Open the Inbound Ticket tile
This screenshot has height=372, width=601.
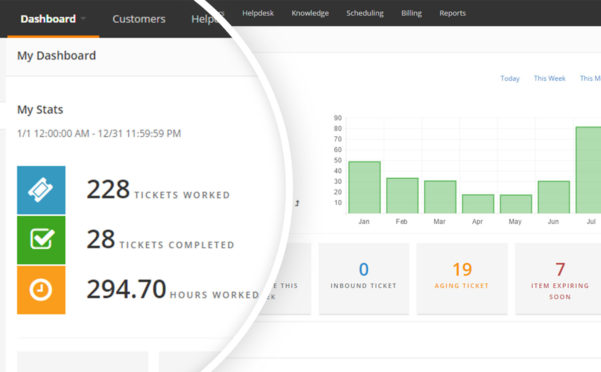(364, 279)
